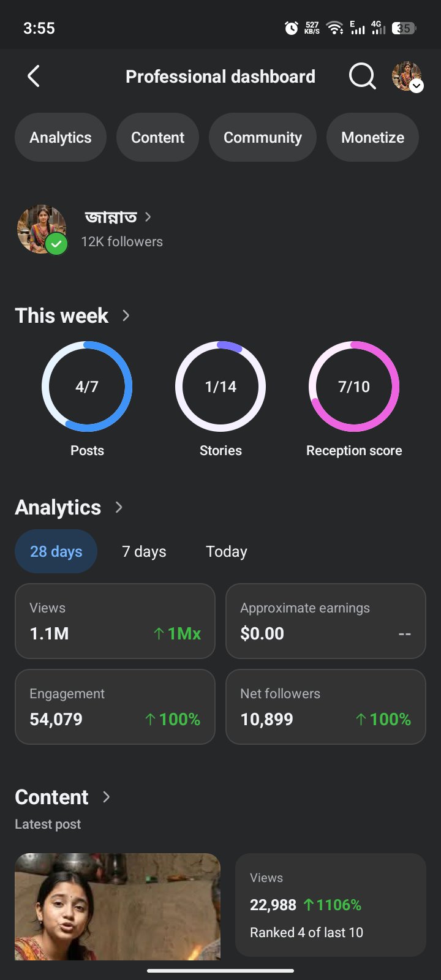Open the Net followers 10,899 card

[326, 707]
